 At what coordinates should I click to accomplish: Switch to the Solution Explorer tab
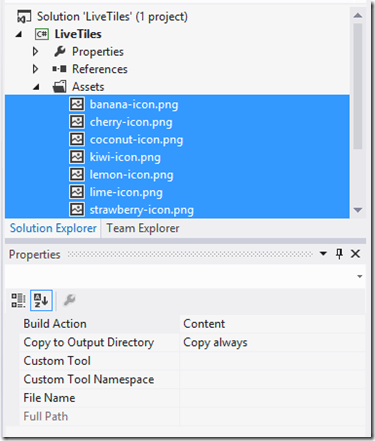53,228
